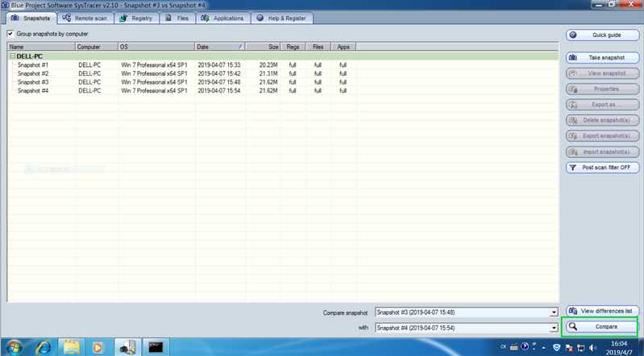Click the Delete snapshot(s) button
Viewport: 644px width, 356px height.
[603, 120]
